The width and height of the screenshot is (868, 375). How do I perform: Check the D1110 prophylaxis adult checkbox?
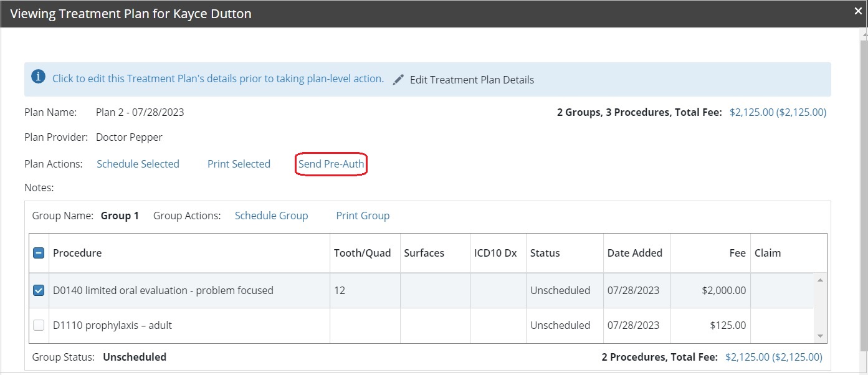(x=39, y=325)
